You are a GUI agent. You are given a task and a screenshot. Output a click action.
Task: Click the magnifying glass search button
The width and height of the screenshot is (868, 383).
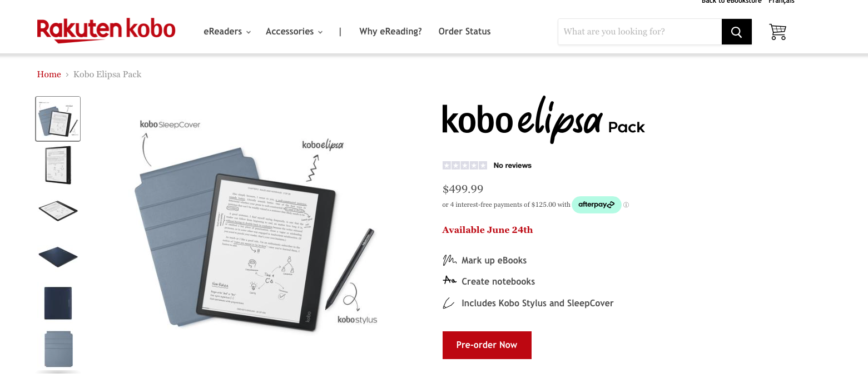[x=736, y=32]
